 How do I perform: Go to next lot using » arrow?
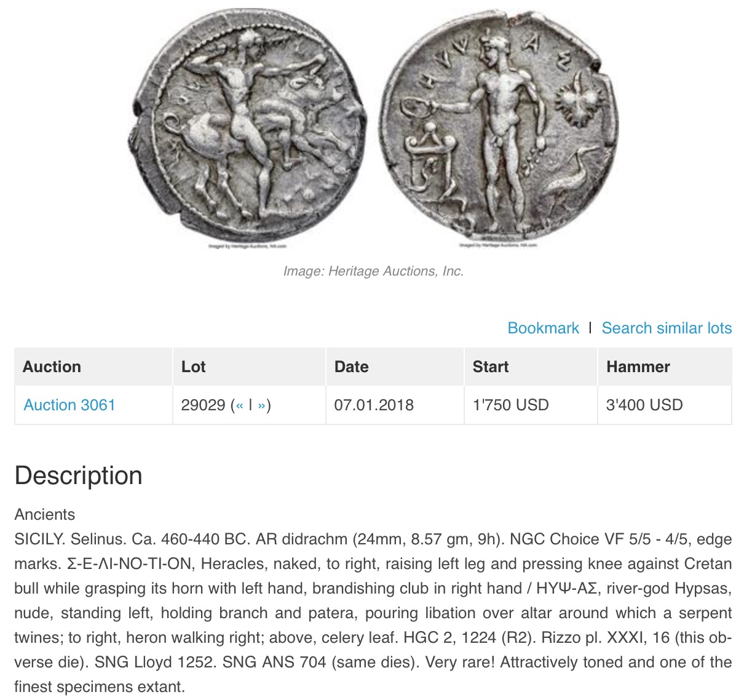(x=261, y=405)
